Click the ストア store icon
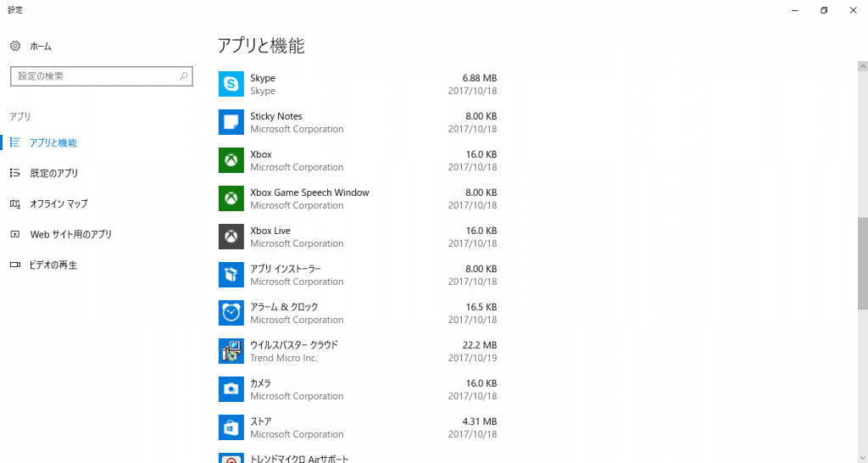 coord(231,427)
